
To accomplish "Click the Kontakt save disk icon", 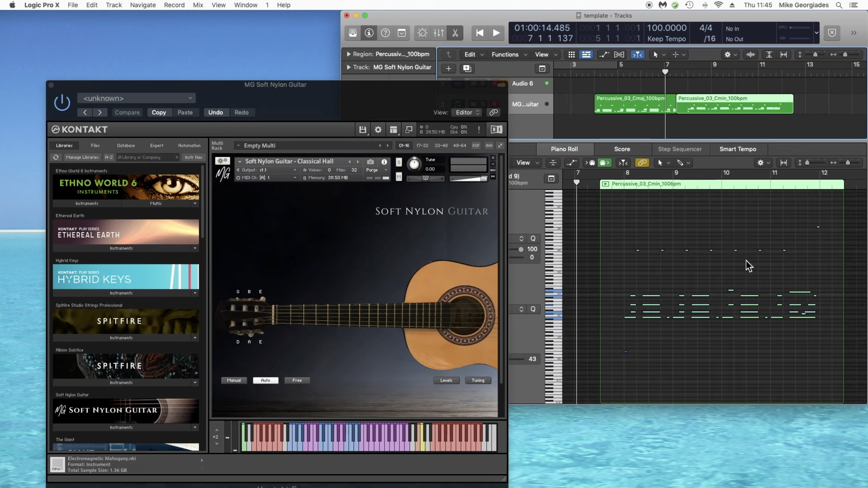I will 362,129.
